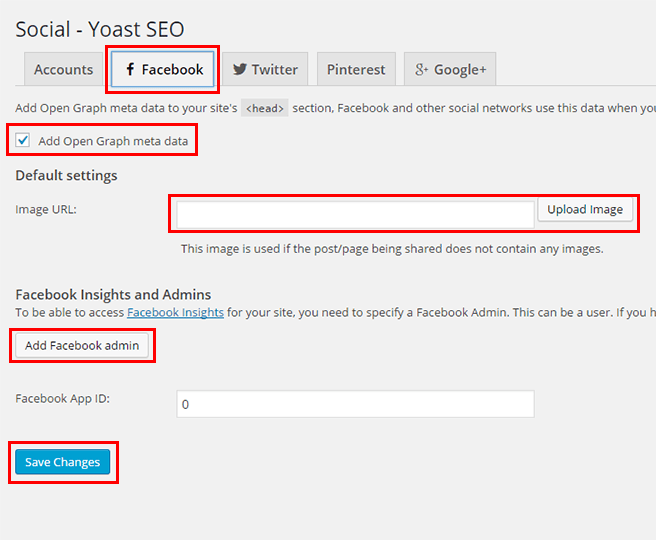Click the Facebook f icon

point(130,69)
